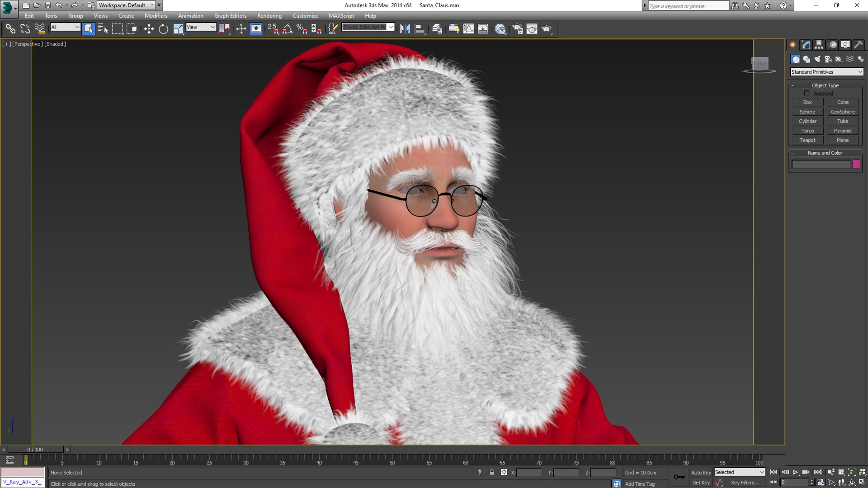Open the Modify command panel tab
Screen dimensions: 868x488
(806, 45)
